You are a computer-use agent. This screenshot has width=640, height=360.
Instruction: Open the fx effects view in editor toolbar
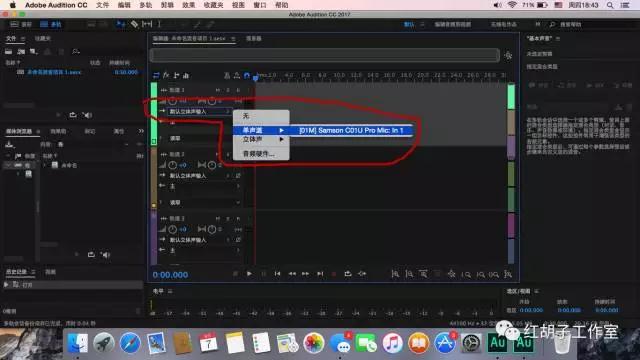pyautogui.click(x=166, y=75)
